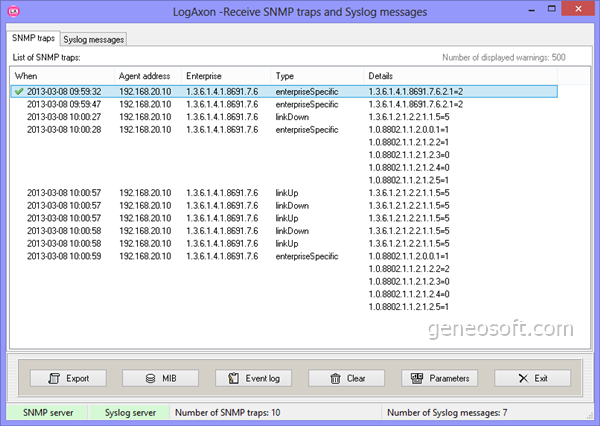
Task: Click detail value 1.0.8802.1.1.2.1.2.2=2
Action: pyautogui.click(x=409, y=269)
